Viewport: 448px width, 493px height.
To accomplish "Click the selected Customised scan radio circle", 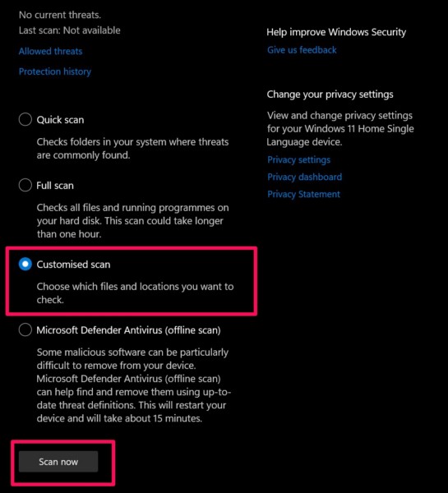I will (x=25, y=264).
